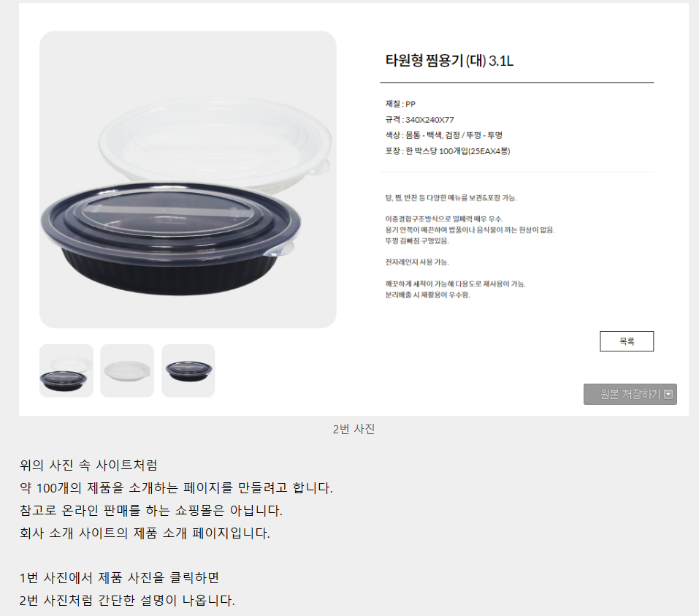The height and width of the screenshot is (616, 699).
Task: Click the line 1번 사진에서 제품 사진을 클릭하면
Action: [119, 578]
